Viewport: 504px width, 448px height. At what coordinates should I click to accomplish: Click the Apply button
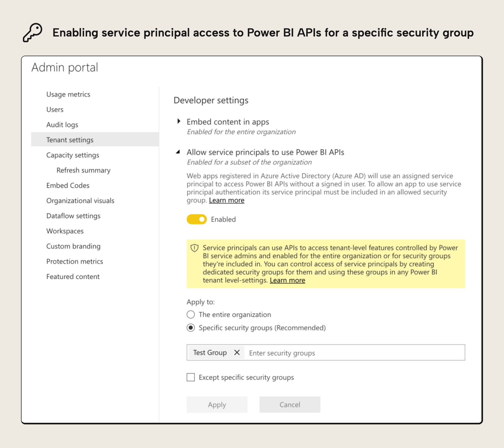click(x=217, y=404)
